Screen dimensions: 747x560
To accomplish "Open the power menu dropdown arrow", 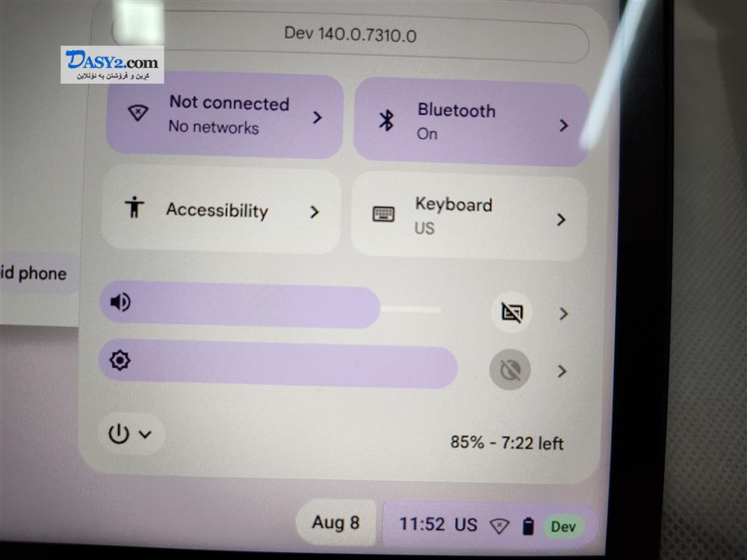I will (146, 435).
